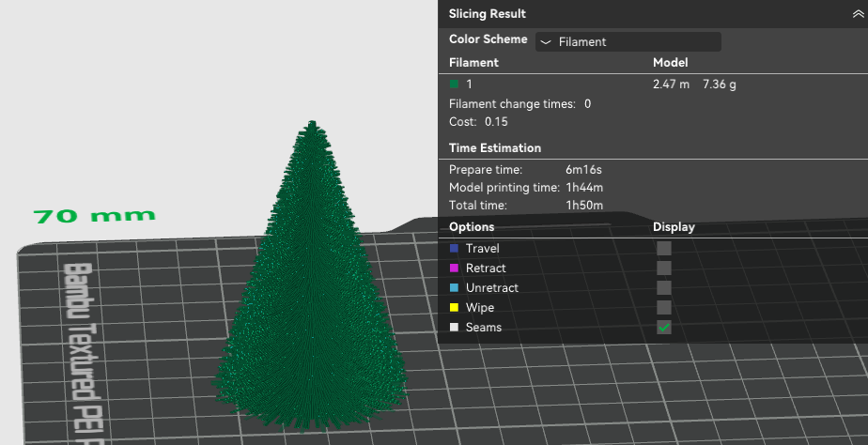Click the Wipe option label

(479, 307)
